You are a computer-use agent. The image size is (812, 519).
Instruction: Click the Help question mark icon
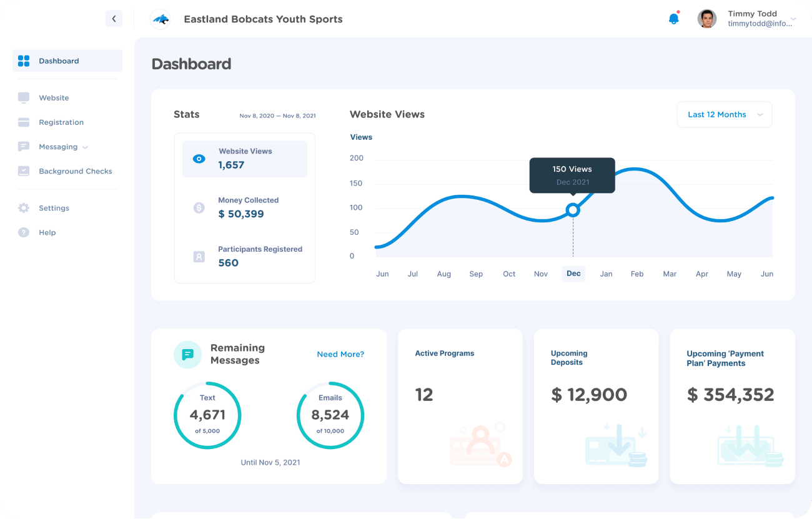pos(24,232)
